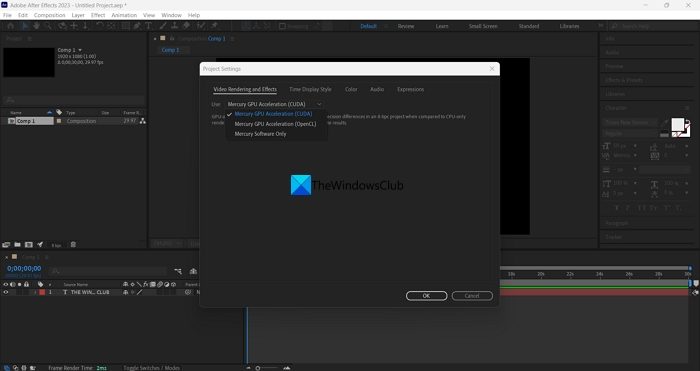Confirm Project Settings with OK

pos(426,296)
